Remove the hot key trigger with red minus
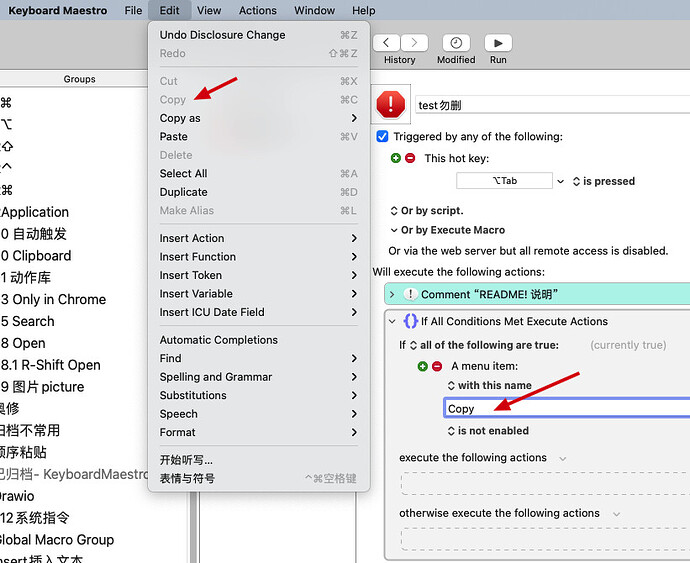This screenshot has height=563, width=690. point(410,158)
